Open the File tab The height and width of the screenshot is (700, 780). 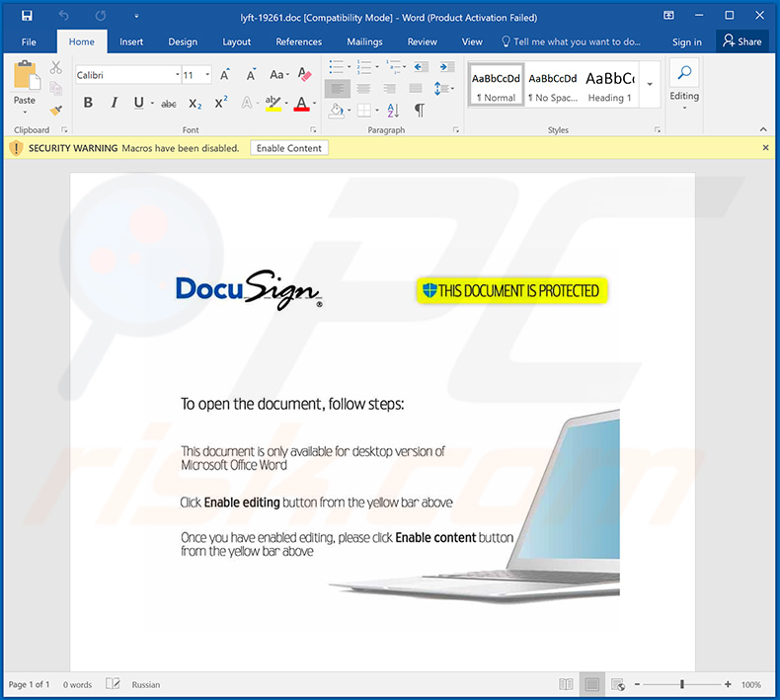coord(29,41)
